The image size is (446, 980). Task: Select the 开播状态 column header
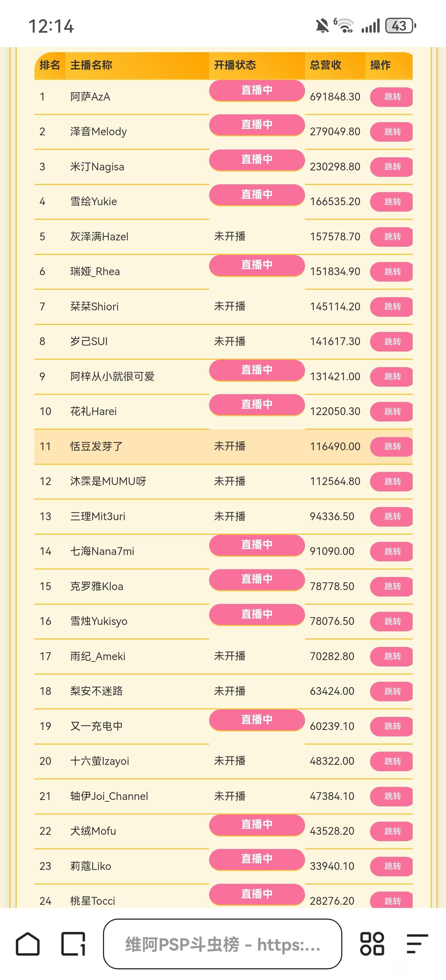[x=235, y=65]
